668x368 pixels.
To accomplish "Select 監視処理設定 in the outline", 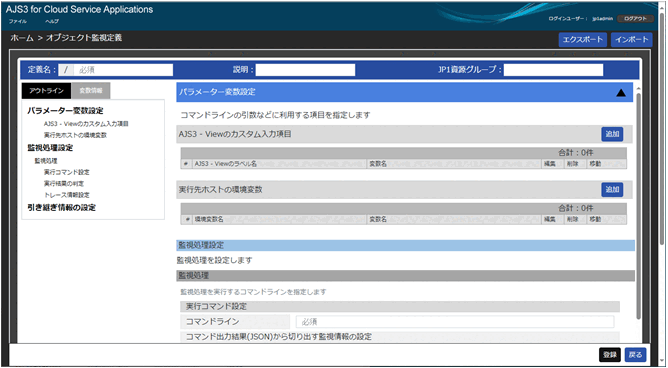I will [x=50, y=148].
